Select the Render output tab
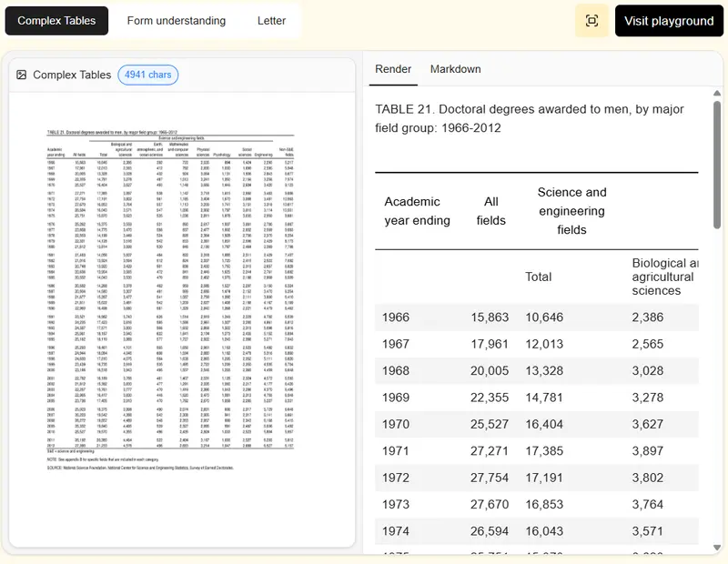This screenshot has width=728, height=564. tap(393, 69)
